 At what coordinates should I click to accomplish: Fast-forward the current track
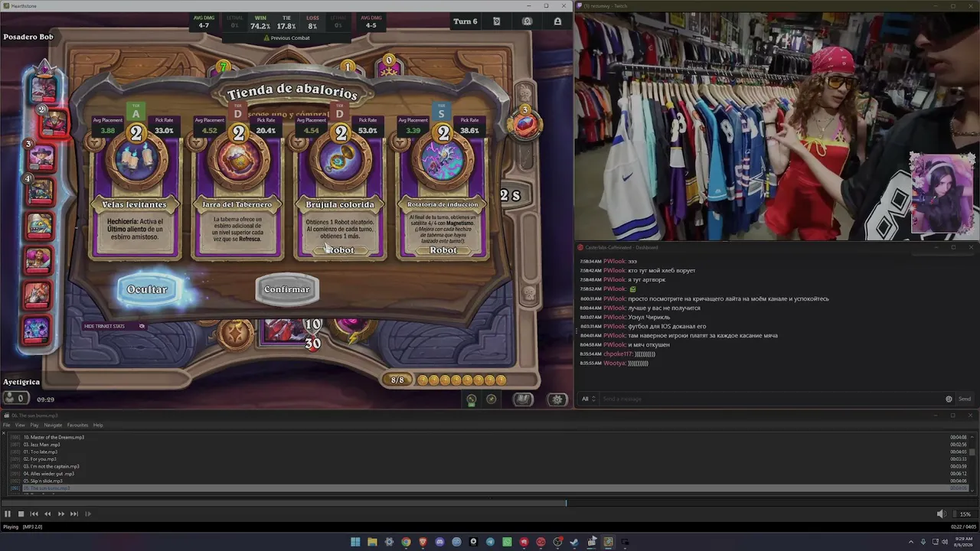61,514
